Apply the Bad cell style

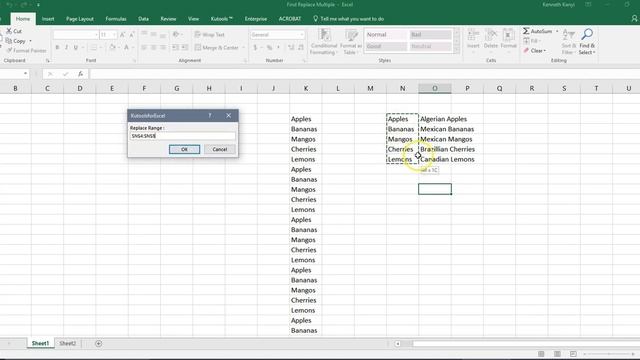(431, 35)
